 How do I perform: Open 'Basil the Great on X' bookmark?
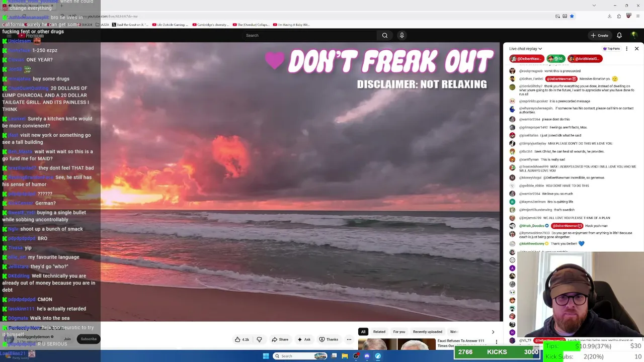(130, 25)
